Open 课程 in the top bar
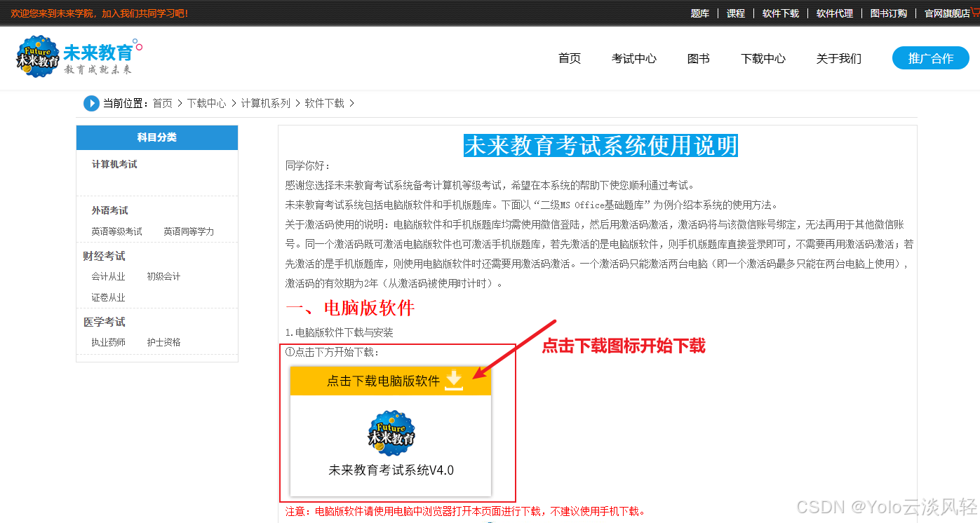Screen dimensions: 980x523 [736, 13]
